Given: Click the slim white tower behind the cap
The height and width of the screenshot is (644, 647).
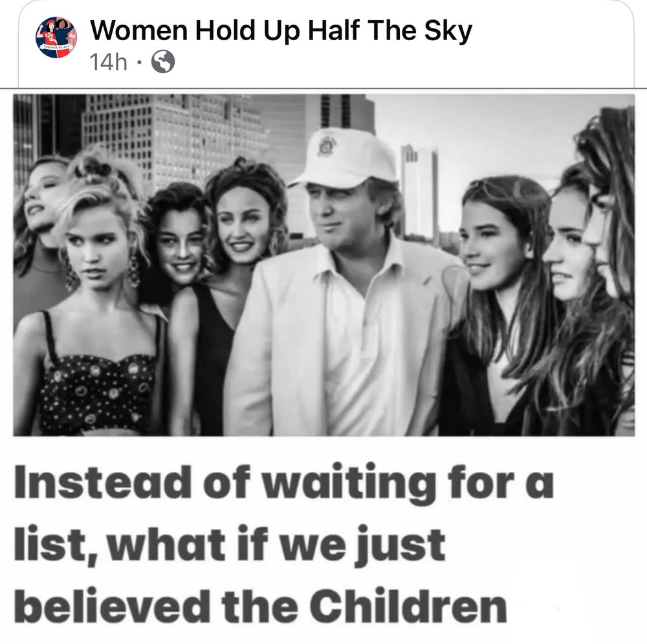Looking at the screenshot, I should pyautogui.click(x=420, y=191).
